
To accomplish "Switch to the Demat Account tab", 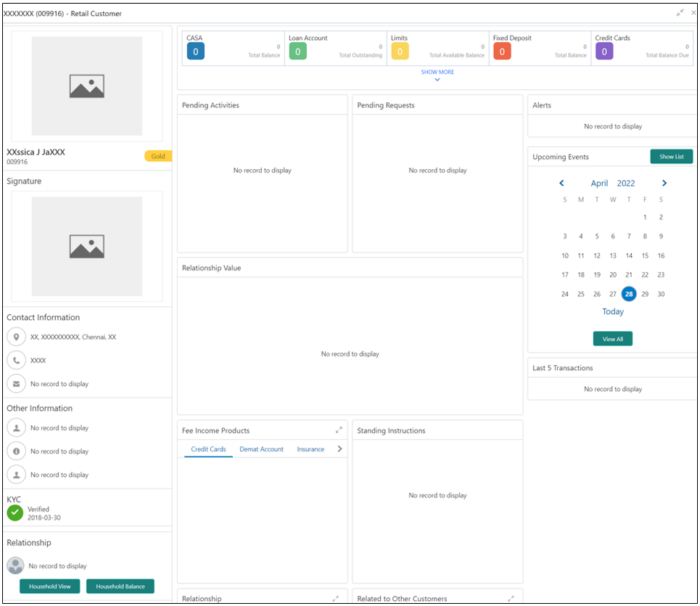I will click(262, 449).
